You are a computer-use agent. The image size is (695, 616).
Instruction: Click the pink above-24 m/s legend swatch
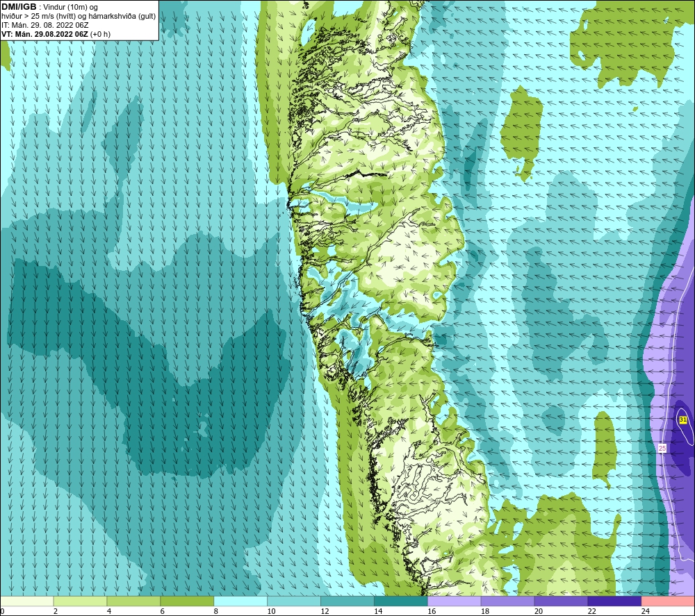668,601
